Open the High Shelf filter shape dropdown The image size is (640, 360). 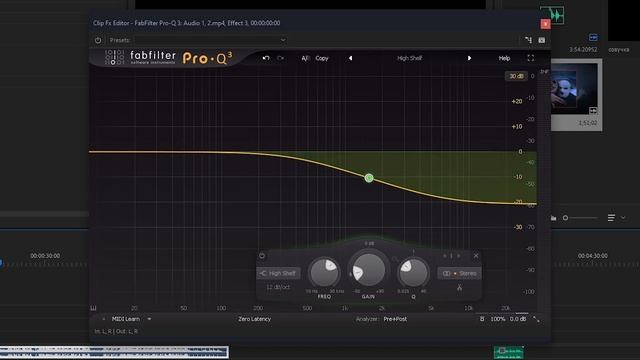(278, 273)
